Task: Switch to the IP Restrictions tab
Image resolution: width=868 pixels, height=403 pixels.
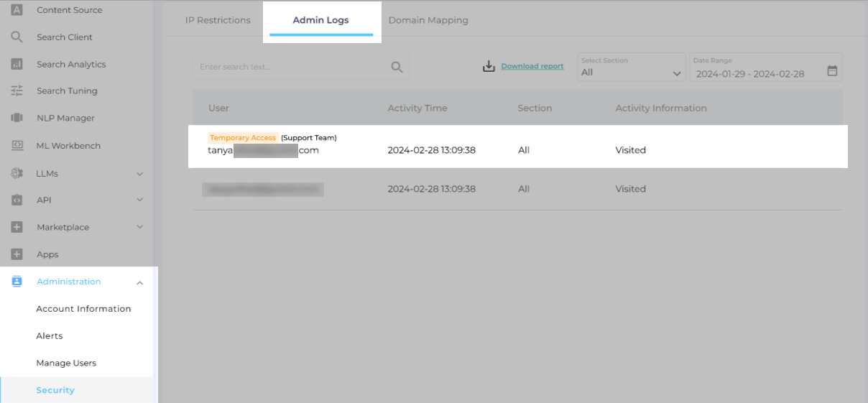Action: point(218,20)
